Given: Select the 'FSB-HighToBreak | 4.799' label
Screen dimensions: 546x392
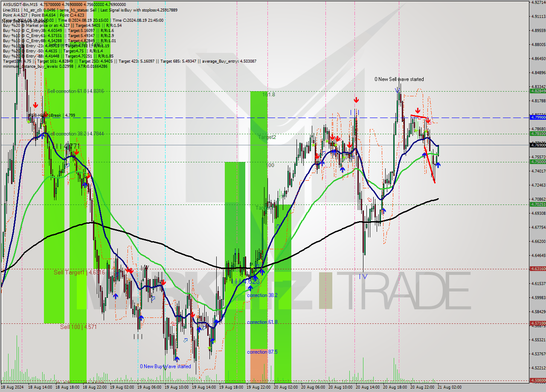Looking at the screenshot, I should (52, 115).
